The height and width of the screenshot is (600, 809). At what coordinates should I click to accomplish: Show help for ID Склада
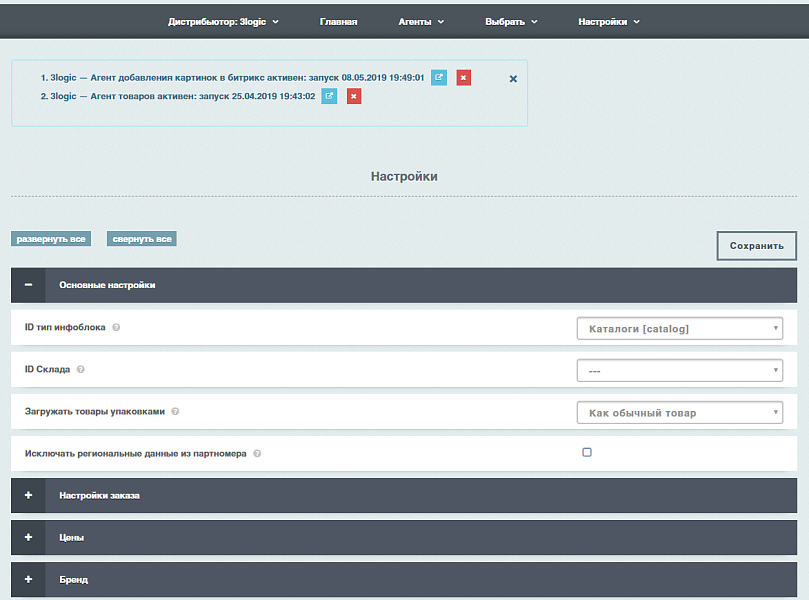(x=81, y=369)
